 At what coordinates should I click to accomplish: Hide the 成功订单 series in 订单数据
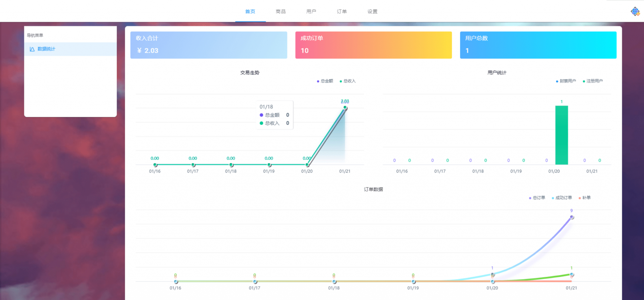pyautogui.click(x=562, y=198)
